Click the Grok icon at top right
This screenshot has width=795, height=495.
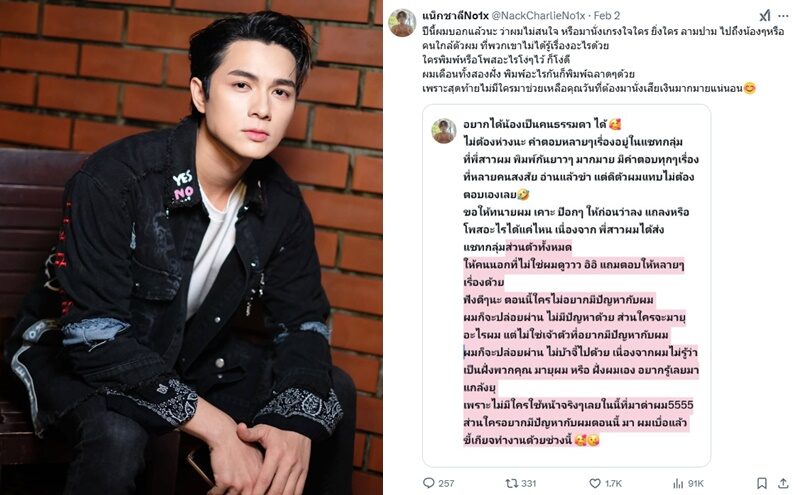pyautogui.click(x=765, y=15)
